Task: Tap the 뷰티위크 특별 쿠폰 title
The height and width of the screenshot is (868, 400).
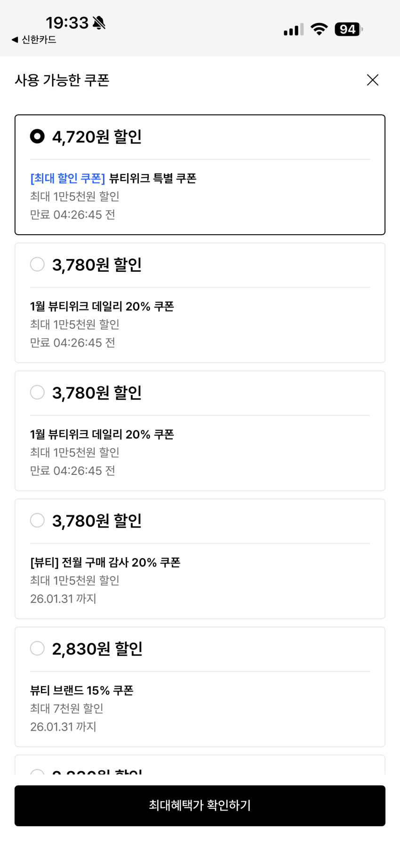Action: [x=152, y=178]
